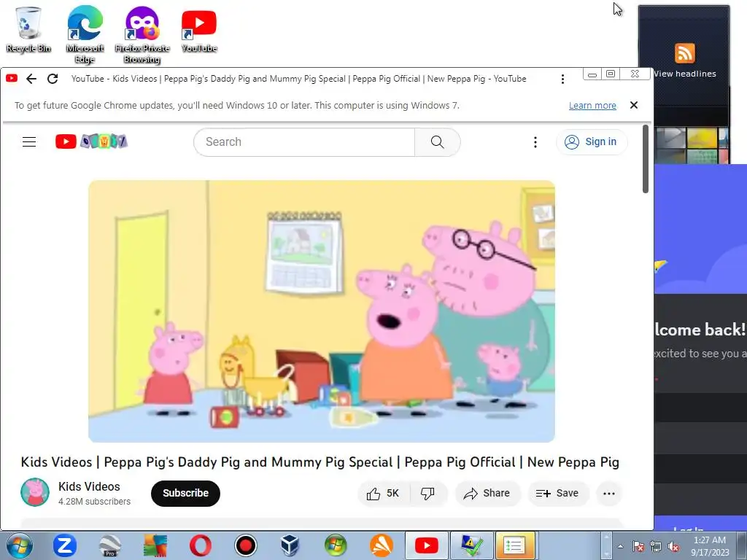Reload the page with the refresh icon
The image size is (747, 560).
pyautogui.click(x=53, y=79)
